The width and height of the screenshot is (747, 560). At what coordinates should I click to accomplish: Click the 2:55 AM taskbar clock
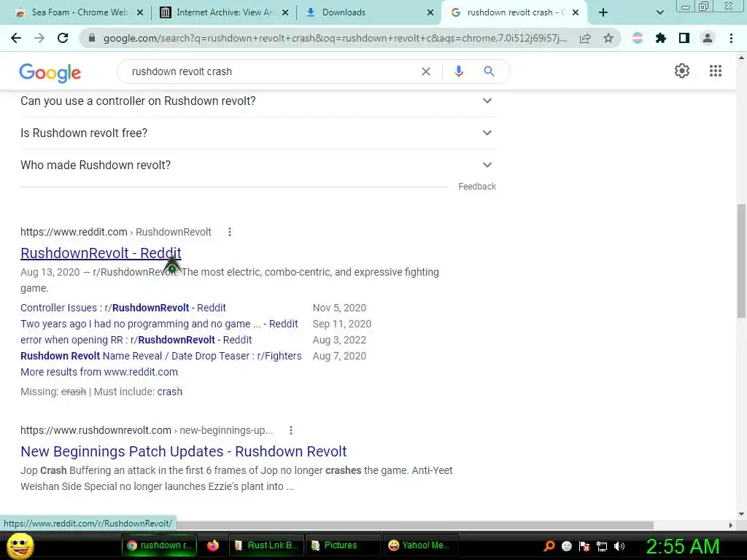click(682, 545)
